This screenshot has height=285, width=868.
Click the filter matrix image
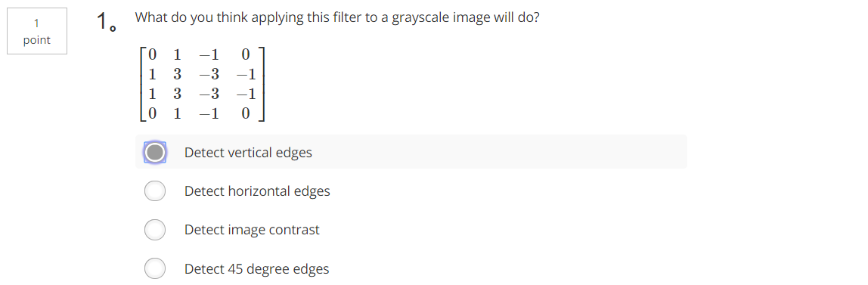[203, 84]
